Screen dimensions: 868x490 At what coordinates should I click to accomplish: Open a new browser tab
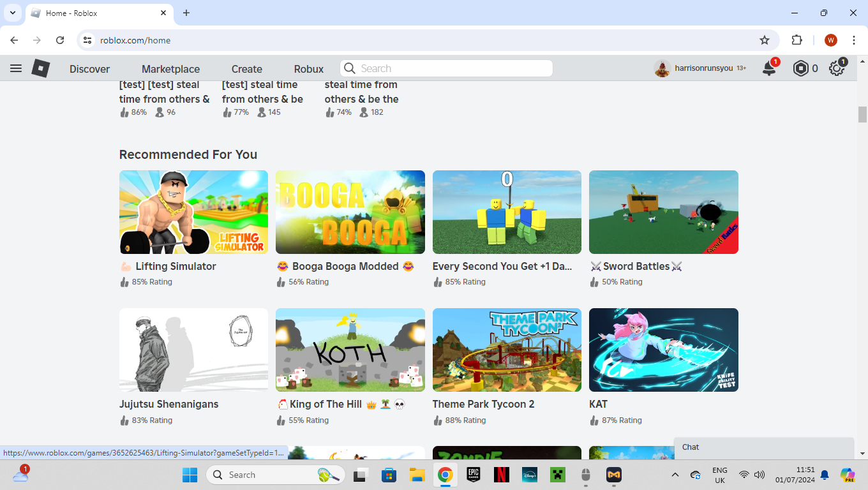186,13
